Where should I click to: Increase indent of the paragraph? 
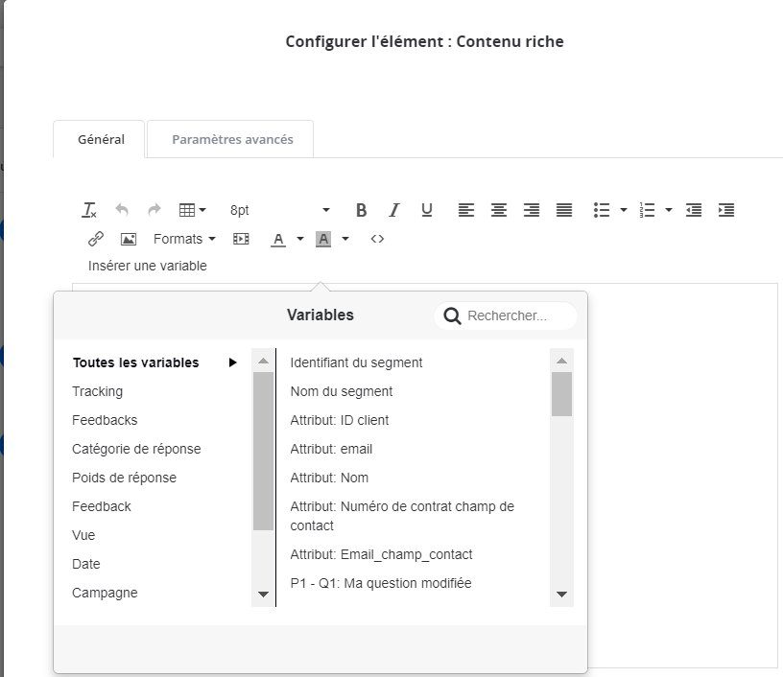[x=726, y=210]
